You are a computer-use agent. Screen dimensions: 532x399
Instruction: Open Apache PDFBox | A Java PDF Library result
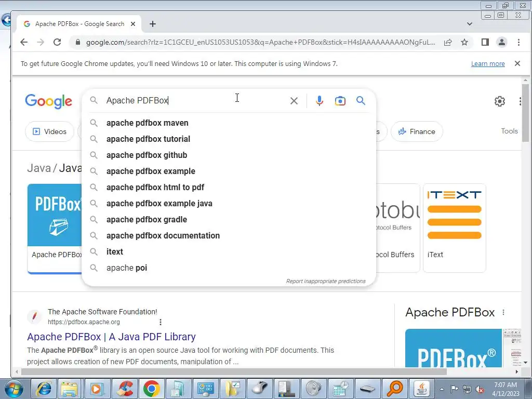click(x=111, y=337)
